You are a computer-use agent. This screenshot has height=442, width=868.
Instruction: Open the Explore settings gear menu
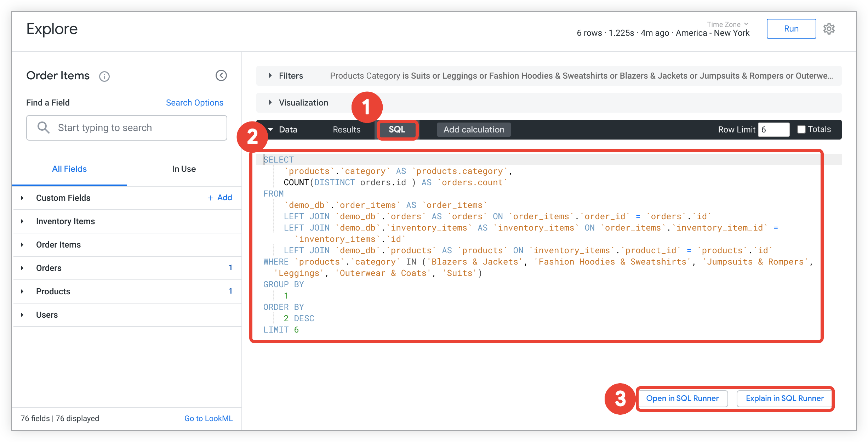829,29
